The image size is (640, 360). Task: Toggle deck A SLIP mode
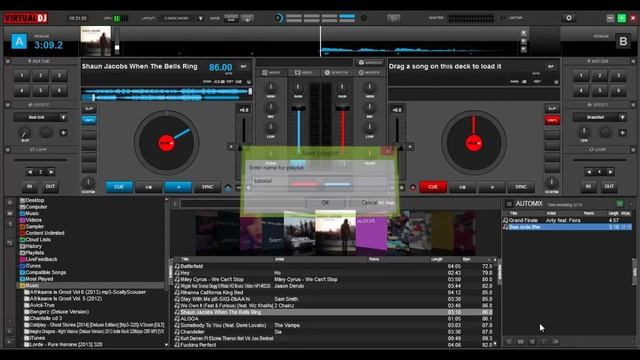(x=89, y=109)
